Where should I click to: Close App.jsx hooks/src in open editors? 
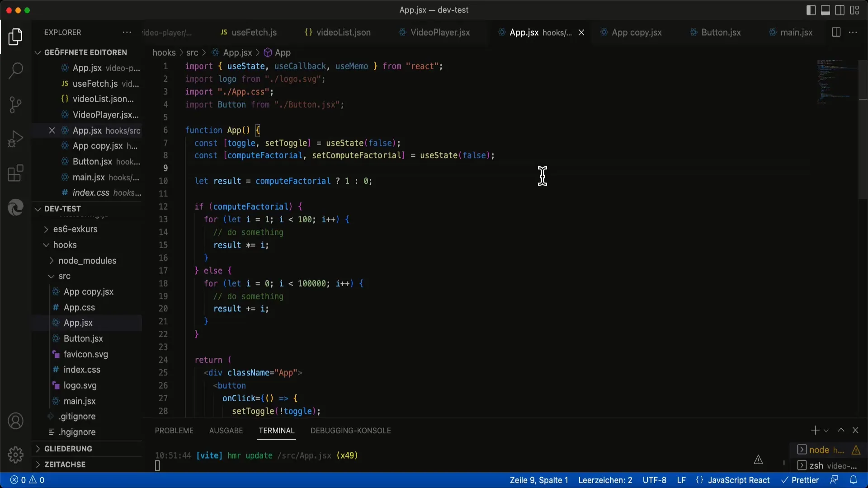[x=52, y=131]
